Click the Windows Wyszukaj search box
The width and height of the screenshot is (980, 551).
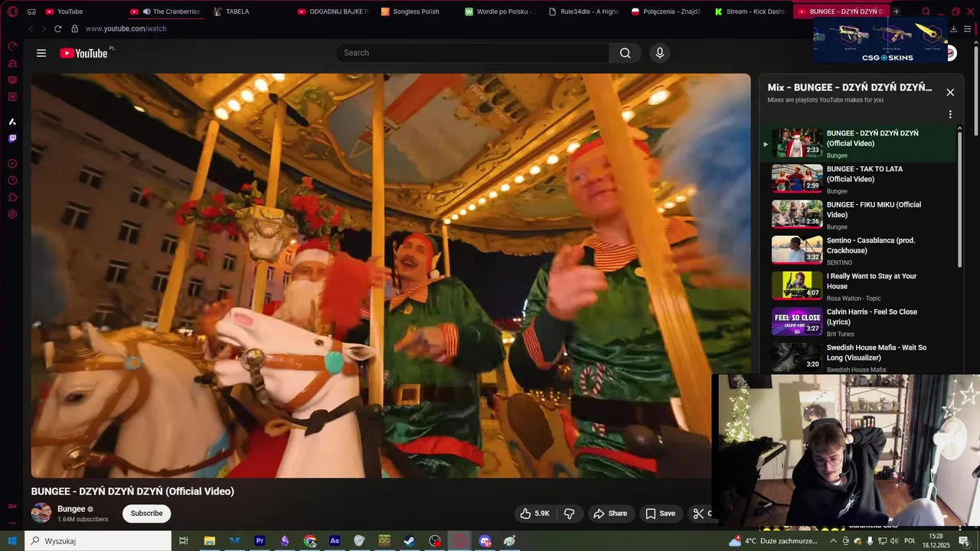pyautogui.click(x=98, y=541)
